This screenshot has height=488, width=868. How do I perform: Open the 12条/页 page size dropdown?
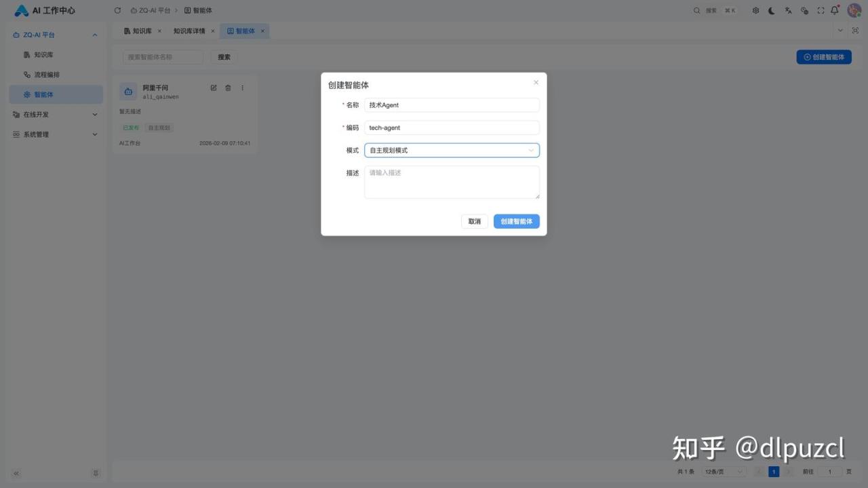pyautogui.click(x=724, y=472)
